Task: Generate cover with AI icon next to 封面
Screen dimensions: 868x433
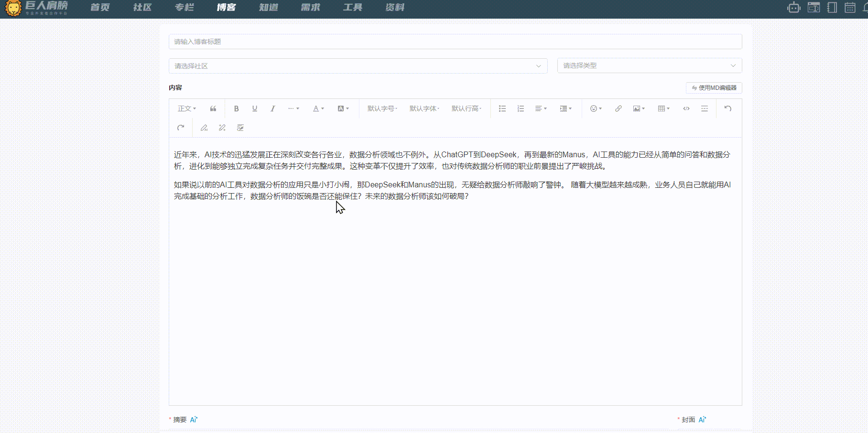Action: pyautogui.click(x=702, y=420)
